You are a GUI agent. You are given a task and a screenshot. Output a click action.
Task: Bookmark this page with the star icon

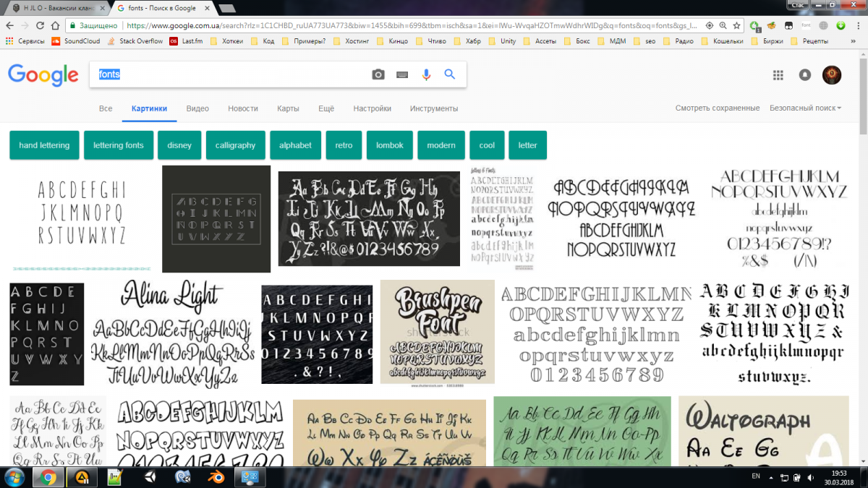click(x=736, y=25)
